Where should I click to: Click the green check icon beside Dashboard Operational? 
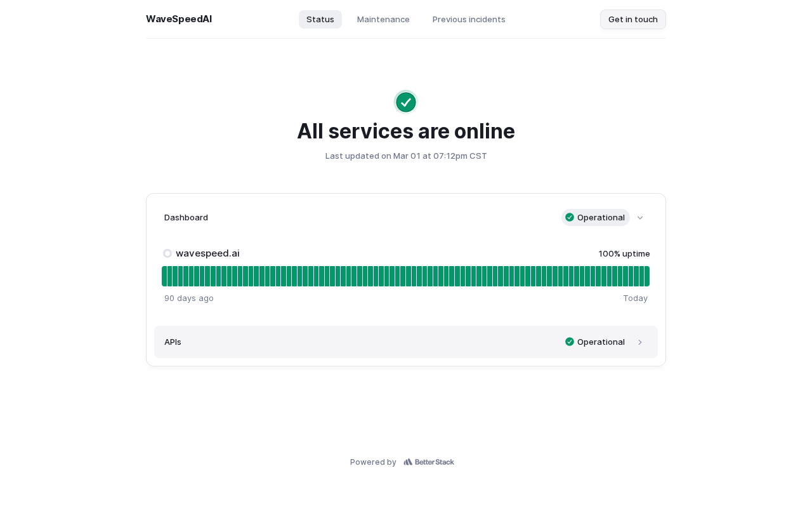(570, 217)
